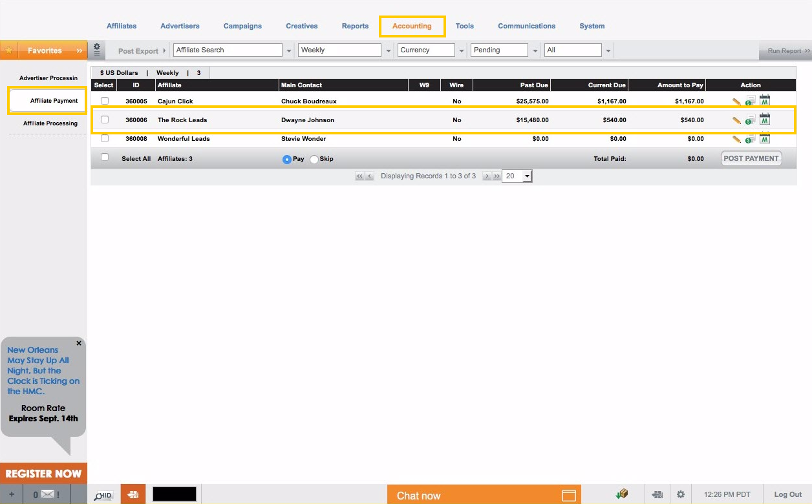Edit payment for Wonderful Leads (pencil icon)
This screenshot has width=812, height=504.
(x=736, y=139)
